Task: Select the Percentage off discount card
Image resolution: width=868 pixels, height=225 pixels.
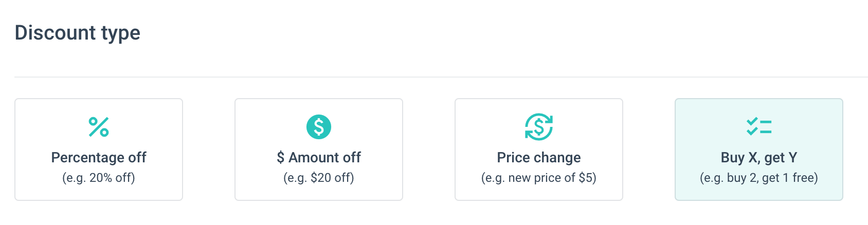Action: click(99, 149)
